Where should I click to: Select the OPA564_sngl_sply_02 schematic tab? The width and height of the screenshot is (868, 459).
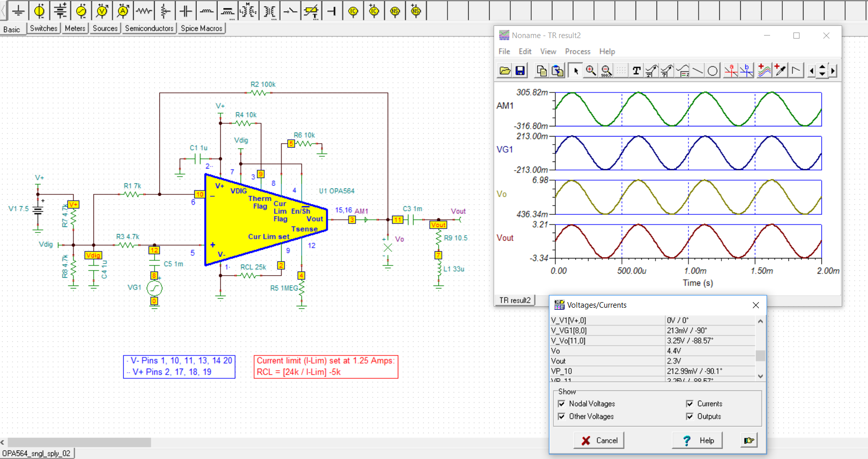click(37, 453)
